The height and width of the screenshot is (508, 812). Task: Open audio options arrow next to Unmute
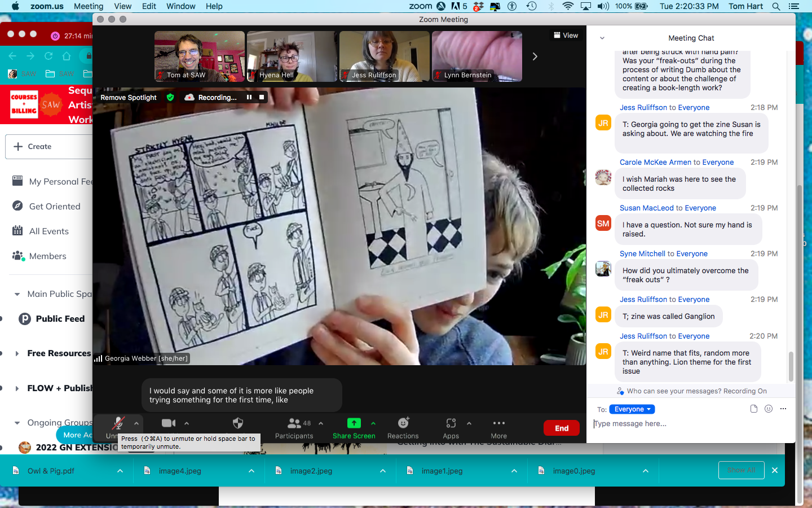pyautogui.click(x=136, y=423)
